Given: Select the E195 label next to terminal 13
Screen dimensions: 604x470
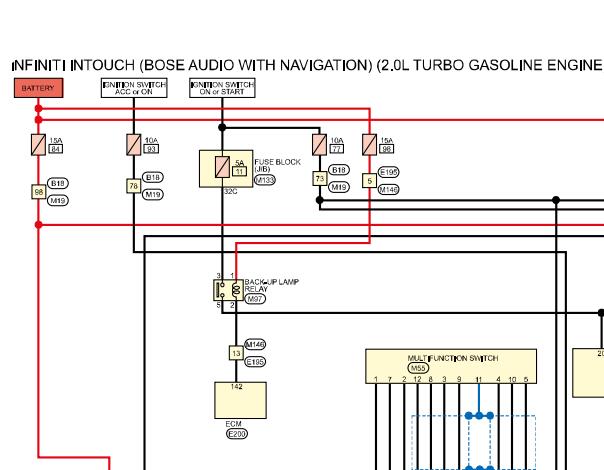Looking at the screenshot, I should [x=255, y=362].
